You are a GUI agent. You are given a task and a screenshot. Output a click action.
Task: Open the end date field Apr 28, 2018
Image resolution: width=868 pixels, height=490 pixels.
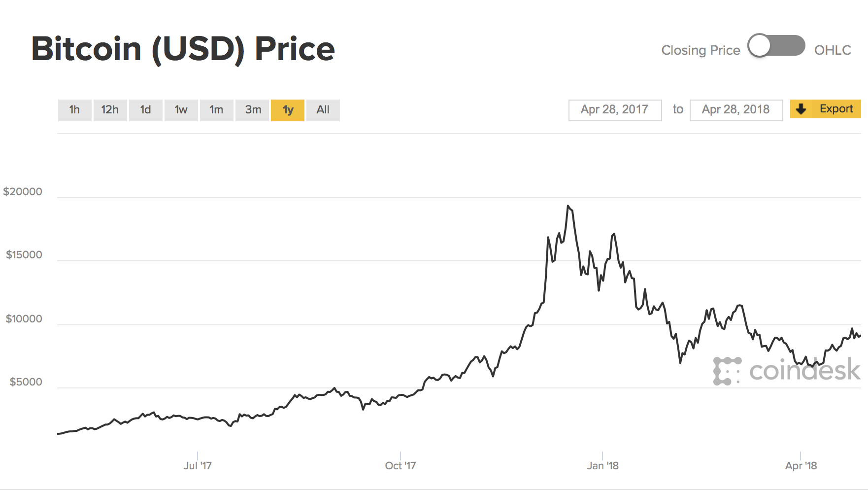point(736,110)
